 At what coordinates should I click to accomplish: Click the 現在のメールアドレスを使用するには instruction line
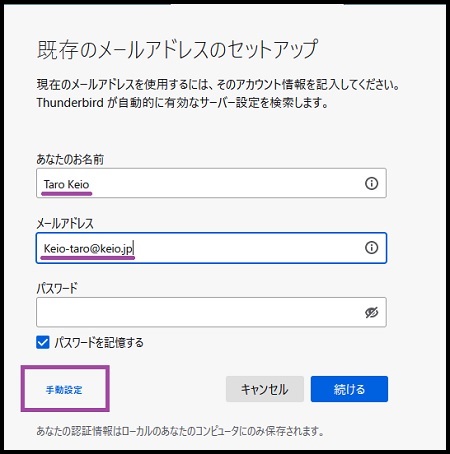coord(218,85)
